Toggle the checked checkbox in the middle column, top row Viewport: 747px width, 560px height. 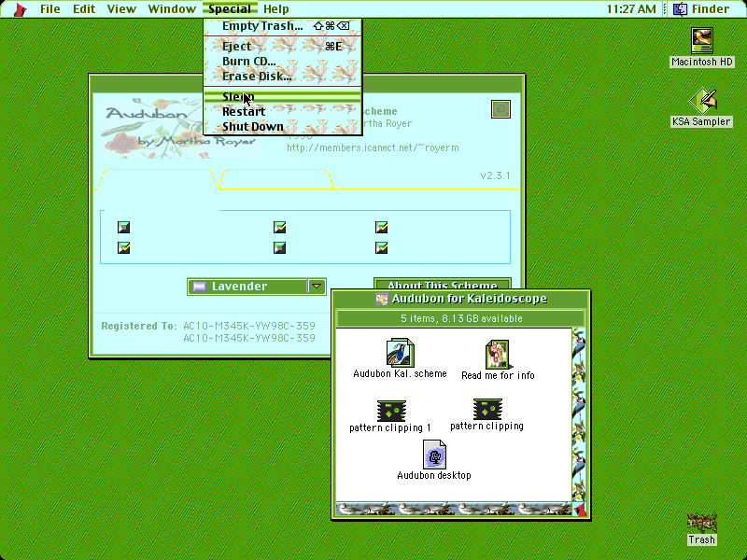coord(279,227)
